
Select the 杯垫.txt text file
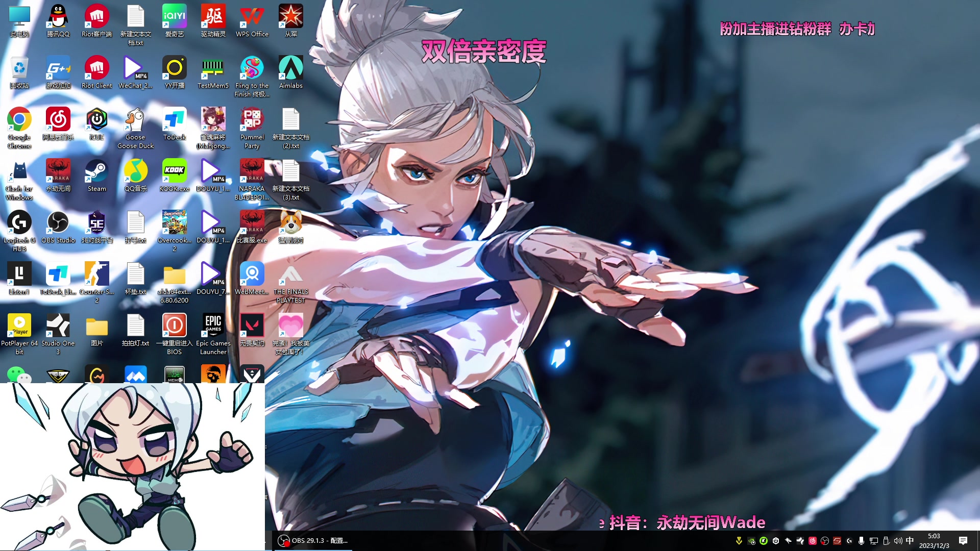(x=136, y=279)
